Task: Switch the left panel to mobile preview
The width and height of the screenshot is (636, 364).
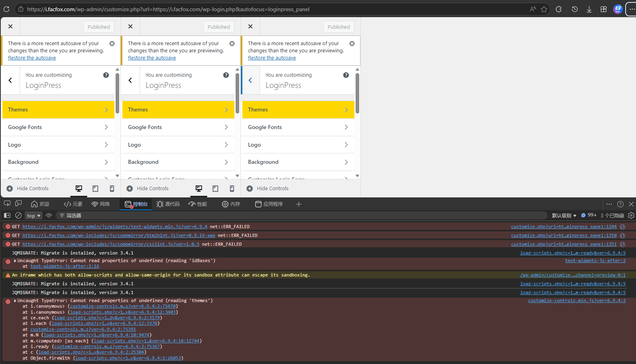Action: (112, 189)
